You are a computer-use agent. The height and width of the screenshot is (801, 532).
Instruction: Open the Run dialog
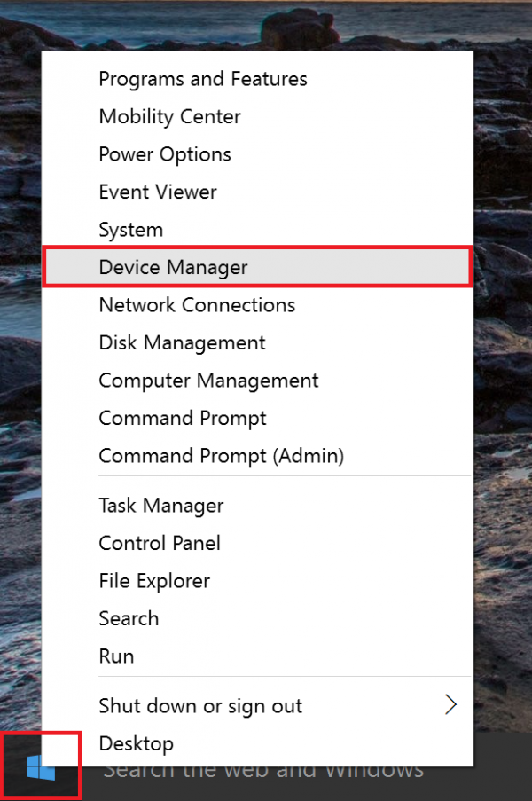pos(116,656)
